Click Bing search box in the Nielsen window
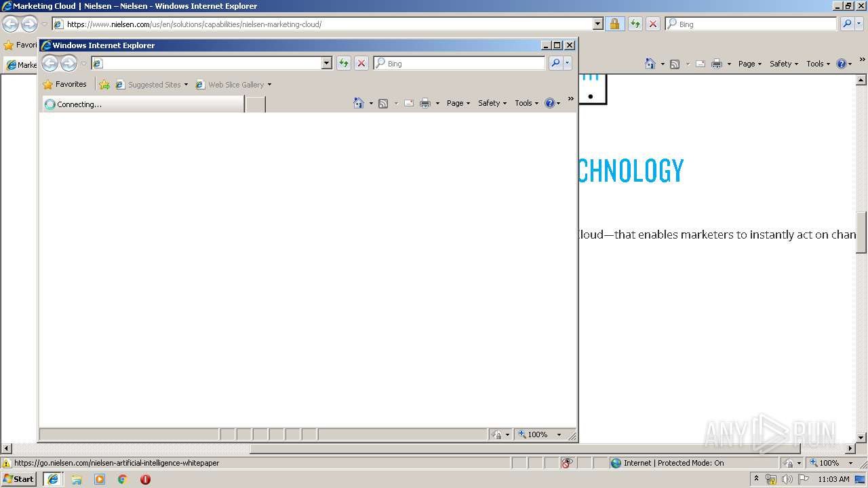This screenshot has width=868, height=488. click(x=751, y=24)
